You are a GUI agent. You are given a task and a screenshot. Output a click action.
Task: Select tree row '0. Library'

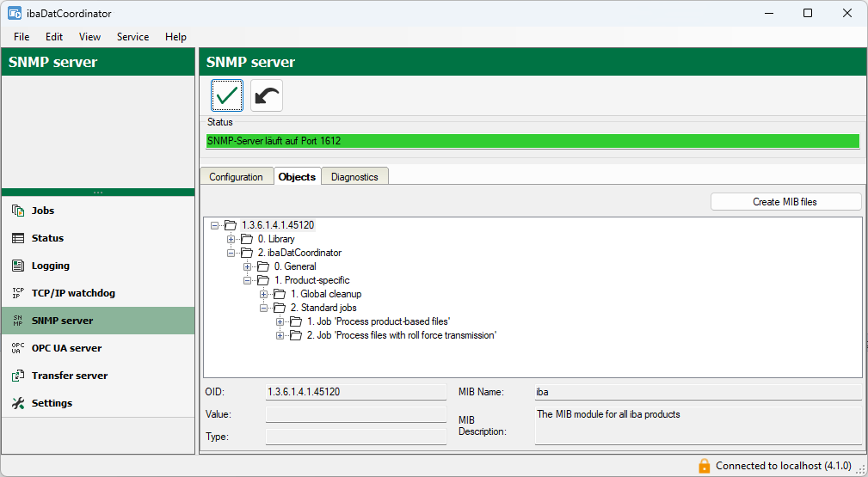275,239
